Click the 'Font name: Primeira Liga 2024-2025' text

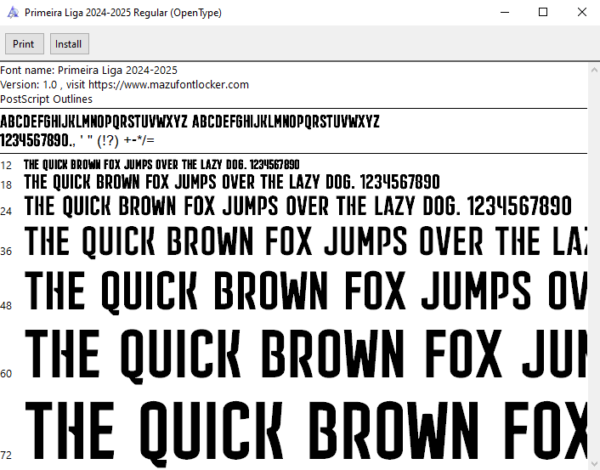click(x=89, y=70)
